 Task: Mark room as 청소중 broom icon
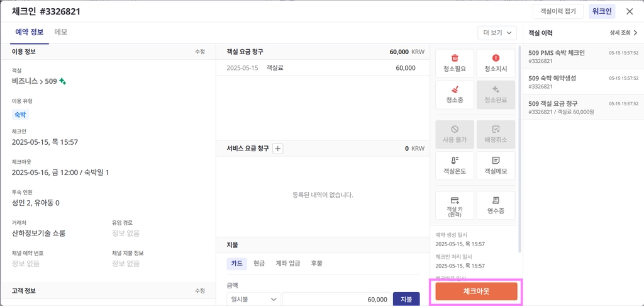pyautogui.click(x=455, y=94)
